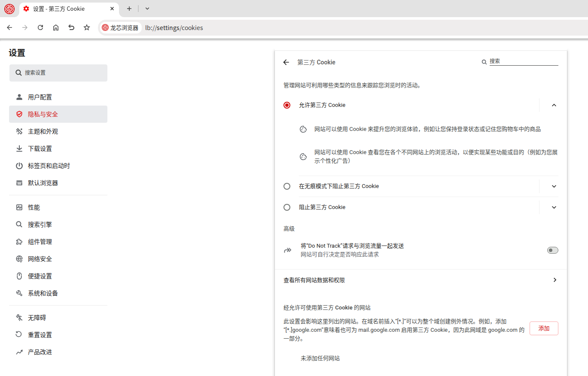Screen dimensions: 588x376
Task: Click the back arrow beside 第三方 Cookie
Action: click(x=286, y=62)
